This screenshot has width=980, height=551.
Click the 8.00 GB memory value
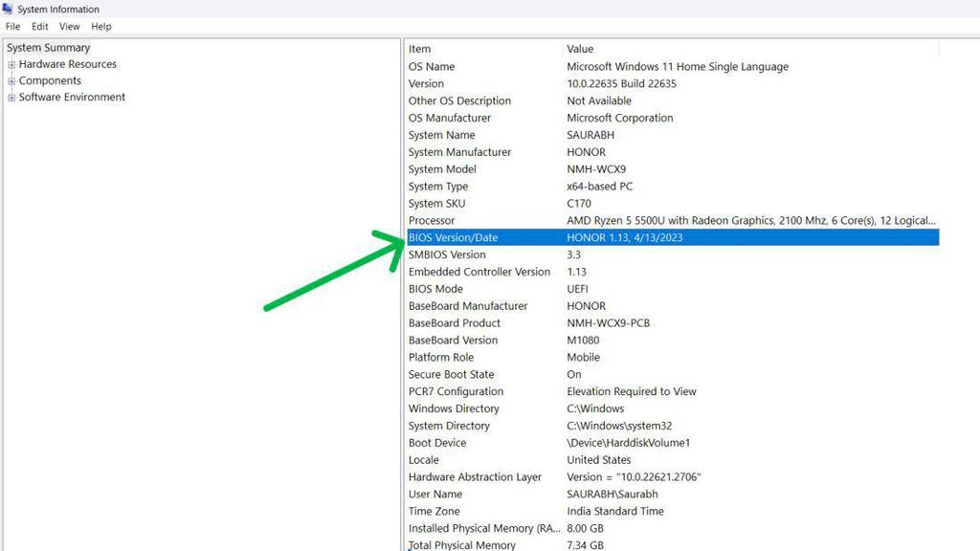[585, 528]
